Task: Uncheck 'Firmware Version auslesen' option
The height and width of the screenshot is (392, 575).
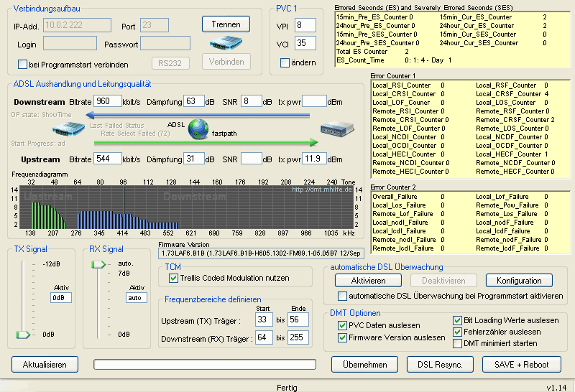Action: (342, 337)
